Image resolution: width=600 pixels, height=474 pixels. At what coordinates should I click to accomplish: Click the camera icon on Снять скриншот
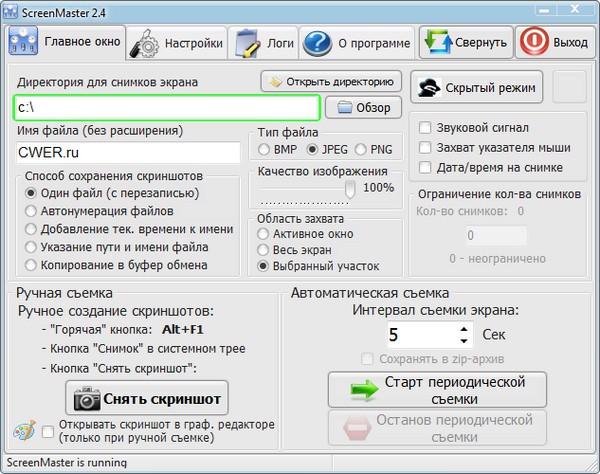coord(87,399)
